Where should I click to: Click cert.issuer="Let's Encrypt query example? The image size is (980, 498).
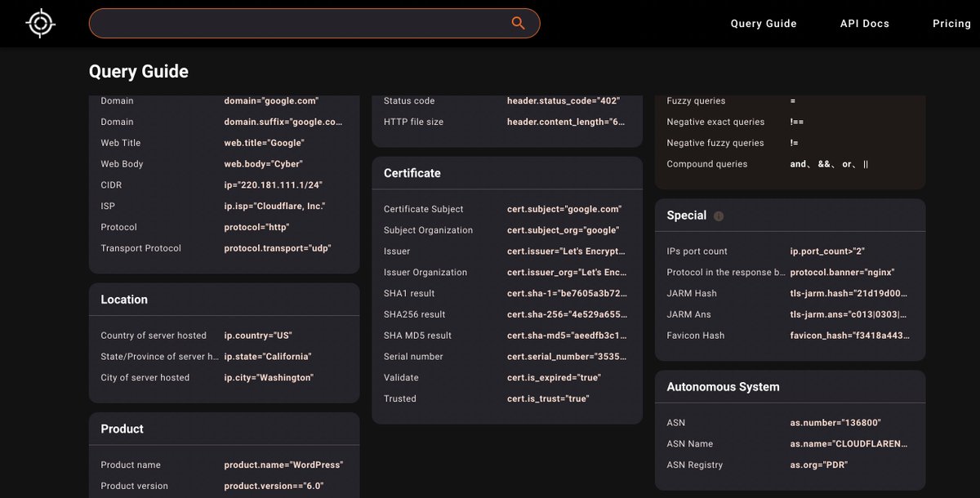click(x=566, y=251)
